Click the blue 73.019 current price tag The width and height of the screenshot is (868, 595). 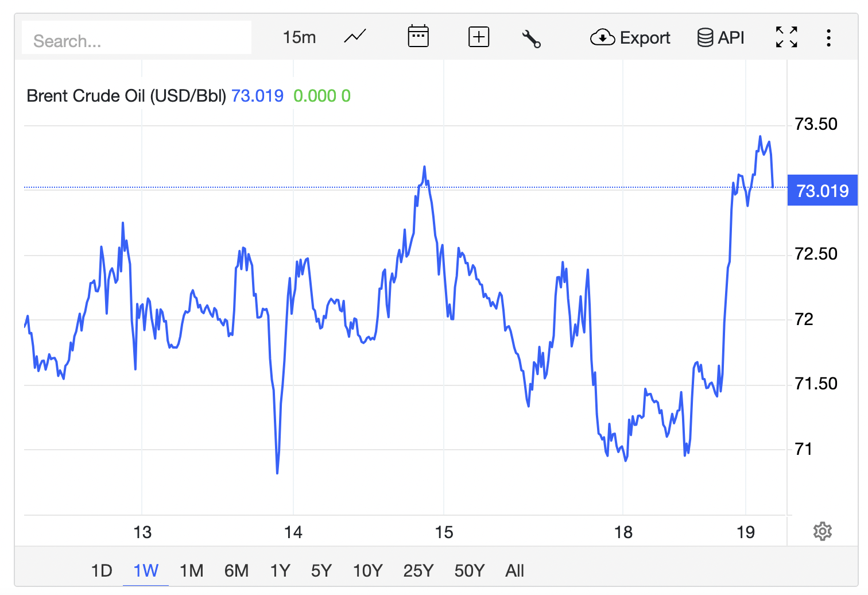[823, 190]
